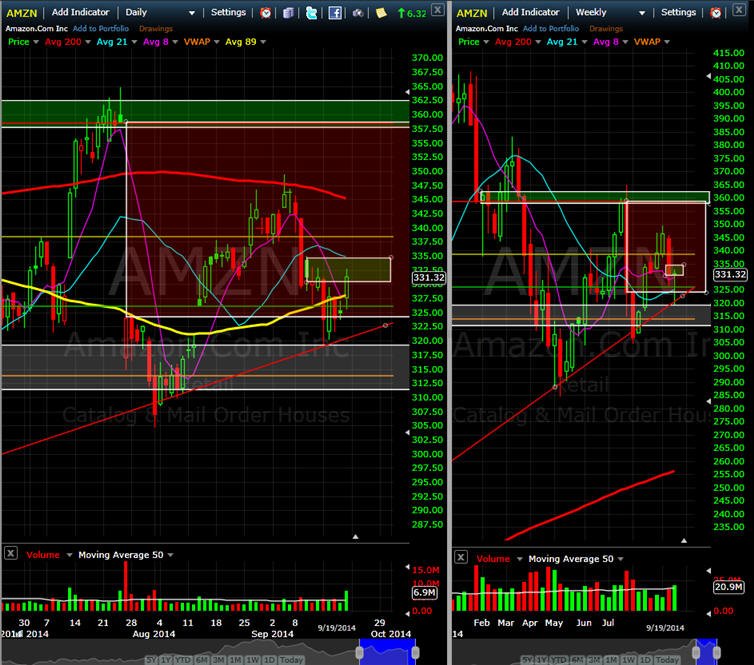Share the chart via the Facebook icon
754x665 pixels.
click(335, 13)
